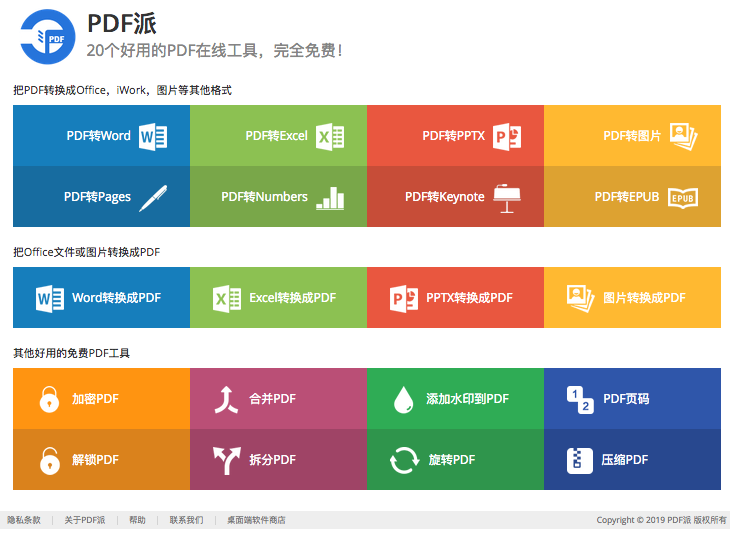The height and width of the screenshot is (540, 730).
Task: Click the rotate arrows icon for 旋转PDF
Action: 404,460
